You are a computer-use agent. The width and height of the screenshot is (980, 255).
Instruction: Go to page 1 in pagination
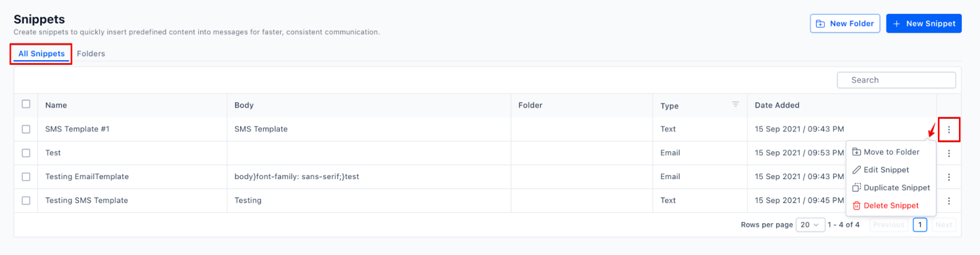(x=920, y=225)
